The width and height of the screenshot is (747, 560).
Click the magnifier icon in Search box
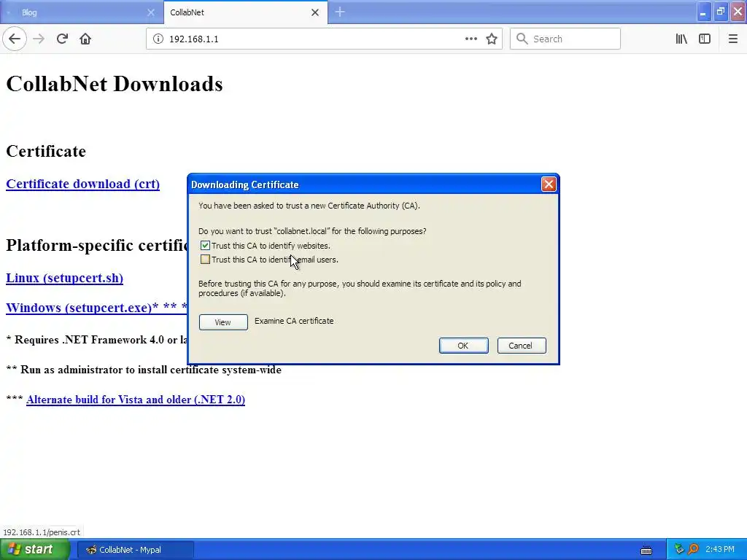pyautogui.click(x=522, y=39)
